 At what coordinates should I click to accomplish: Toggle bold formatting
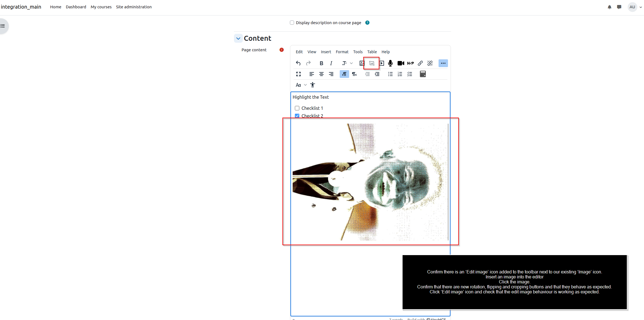[x=321, y=63]
